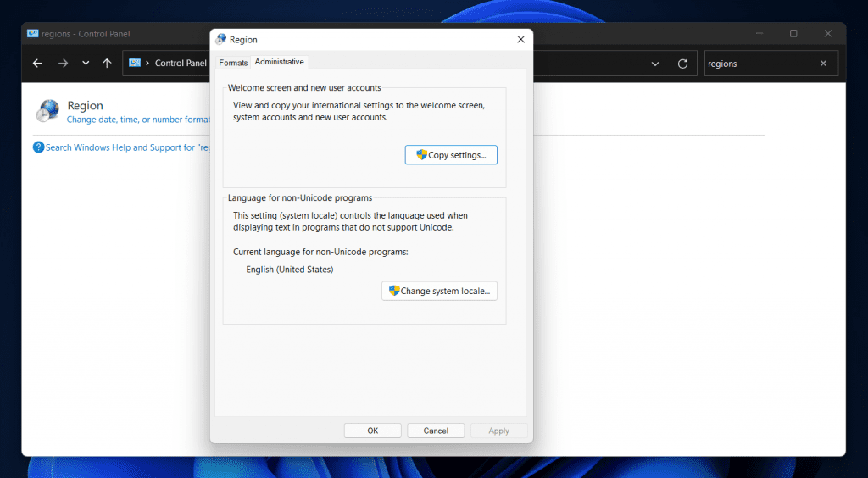Minimize the Control Panel window
The width and height of the screenshot is (868, 478).
tap(759, 34)
